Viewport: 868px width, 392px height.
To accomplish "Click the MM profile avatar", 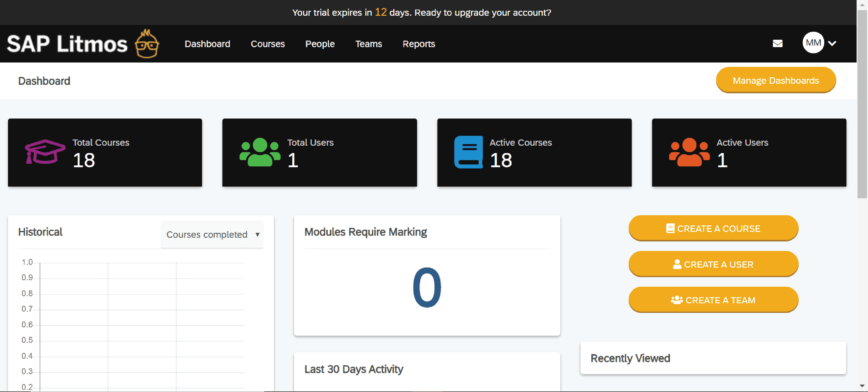I will [x=813, y=43].
